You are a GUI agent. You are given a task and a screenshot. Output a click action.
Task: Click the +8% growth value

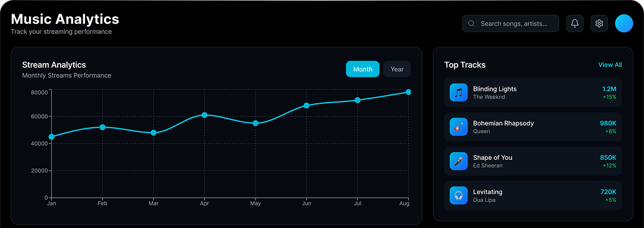(611, 131)
